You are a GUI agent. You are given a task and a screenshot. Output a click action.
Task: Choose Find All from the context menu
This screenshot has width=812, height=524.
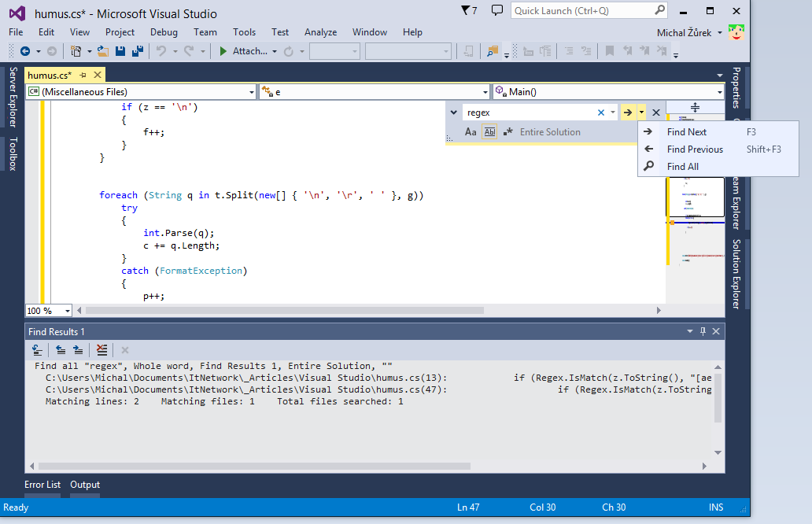coord(681,166)
